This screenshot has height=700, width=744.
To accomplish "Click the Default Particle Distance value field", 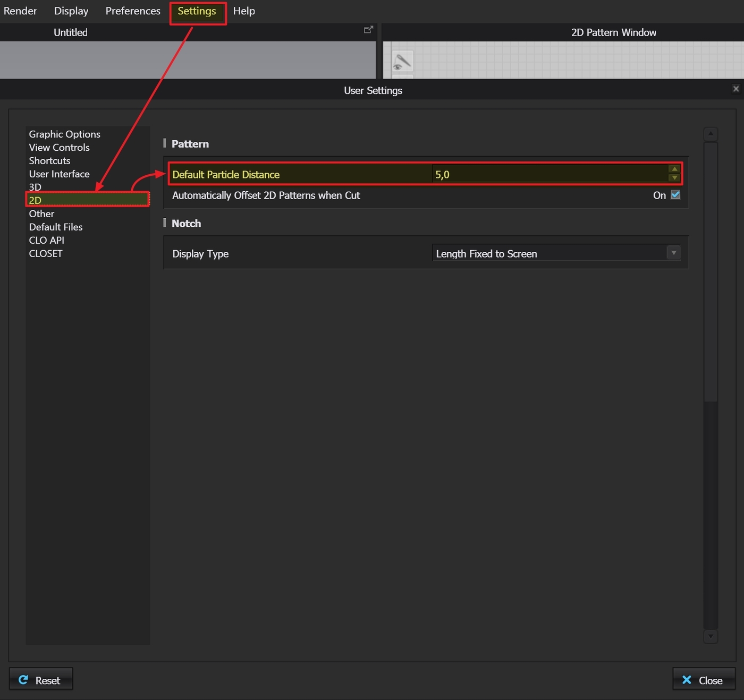I will pyautogui.click(x=550, y=174).
